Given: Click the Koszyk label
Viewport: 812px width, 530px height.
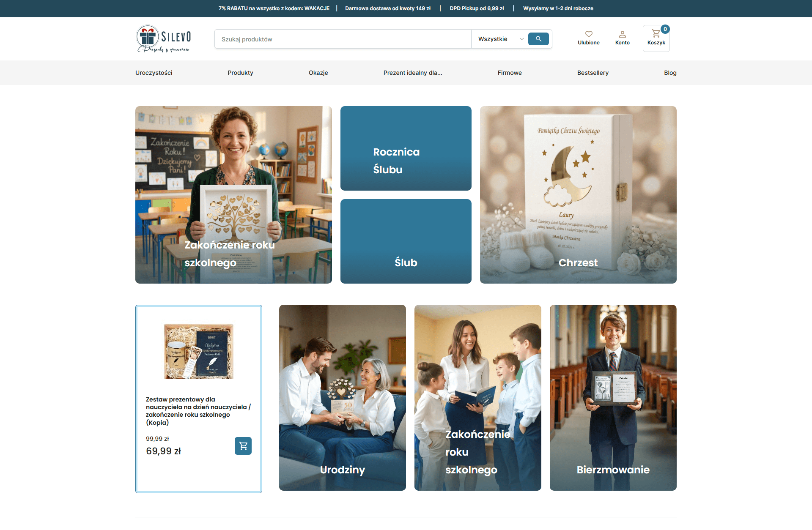Looking at the screenshot, I should pos(656,43).
